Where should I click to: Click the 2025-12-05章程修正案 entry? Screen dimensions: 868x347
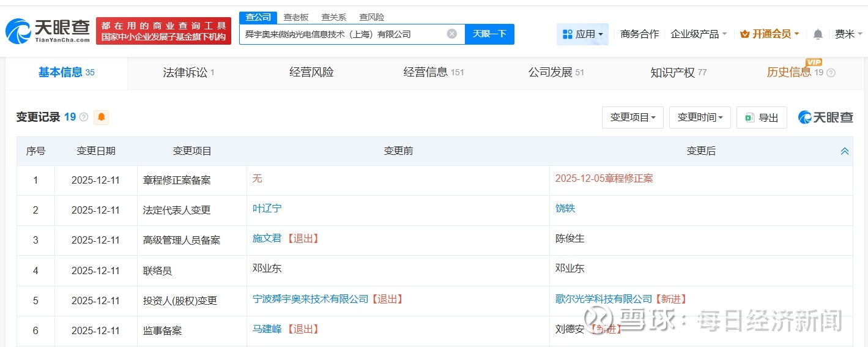pyautogui.click(x=604, y=179)
